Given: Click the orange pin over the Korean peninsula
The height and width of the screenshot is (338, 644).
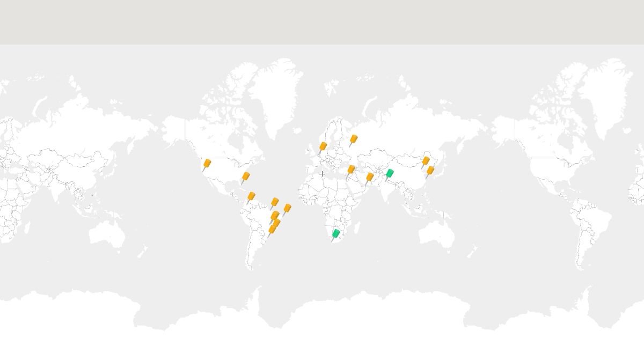Looking at the screenshot, I should tap(430, 171).
